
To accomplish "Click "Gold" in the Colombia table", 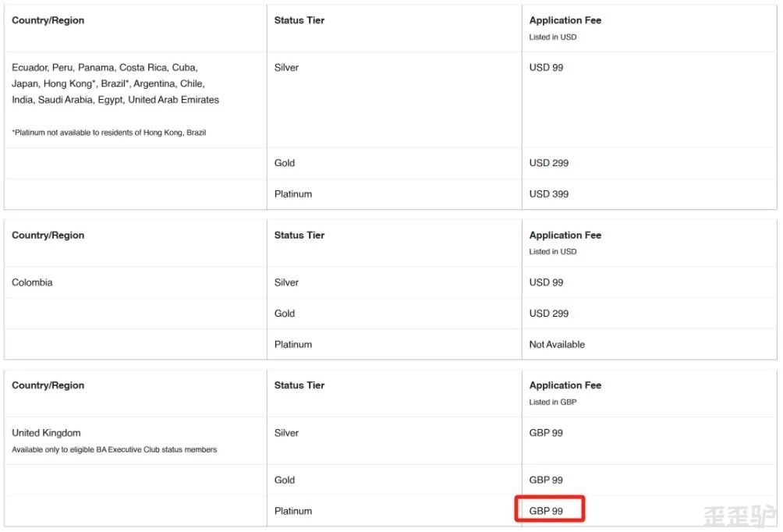I will tap(285, 314).
